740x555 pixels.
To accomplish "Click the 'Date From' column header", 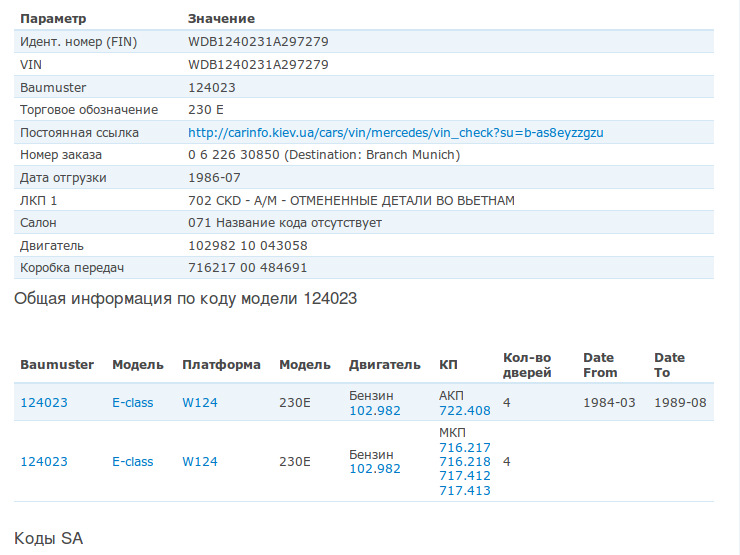I will [600, 365].
